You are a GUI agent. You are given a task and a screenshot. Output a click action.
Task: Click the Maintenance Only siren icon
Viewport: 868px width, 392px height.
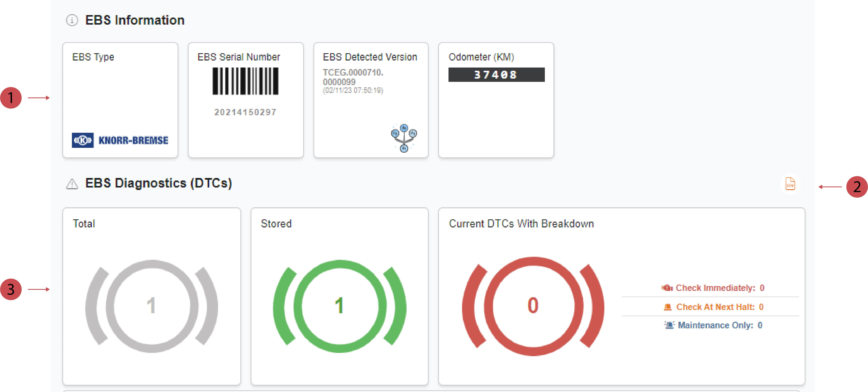tap(669, 325)
